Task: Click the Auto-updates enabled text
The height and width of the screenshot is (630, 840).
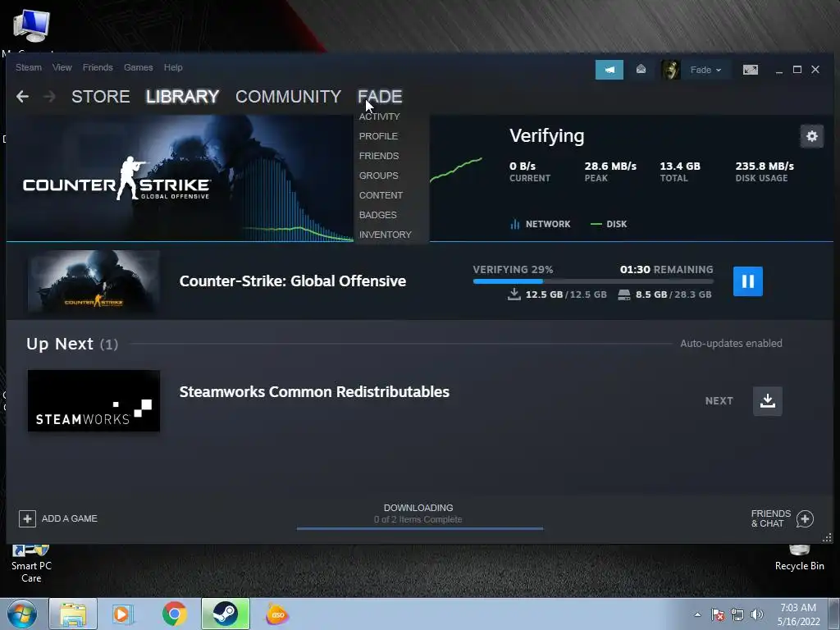Action: (731, 344)
